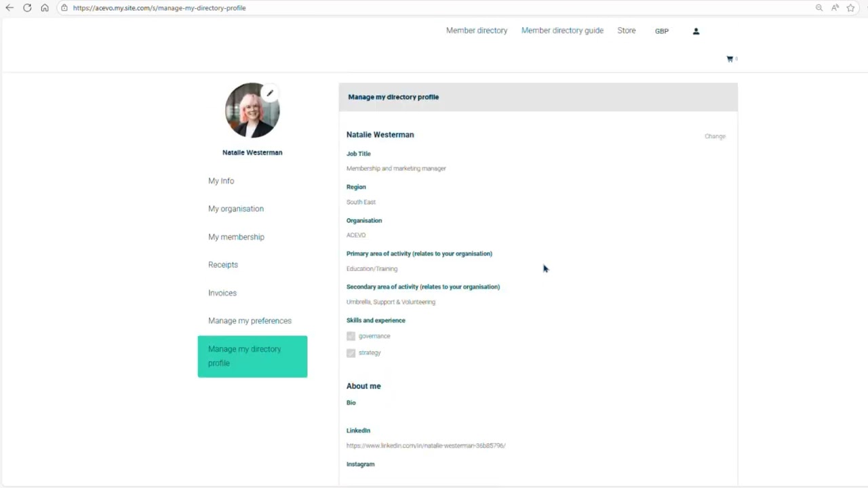The height and width of the screenshot is (488, 868).
Task: Click the 'South East' region value
Action: 361,202
